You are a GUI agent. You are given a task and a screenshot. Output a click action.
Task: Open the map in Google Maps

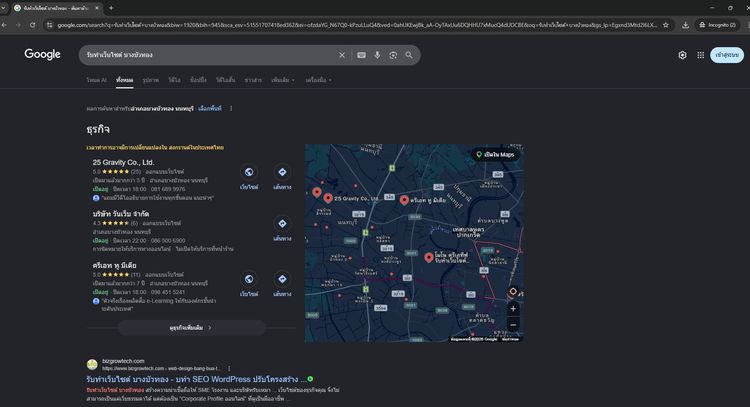click(x=496, y=154)
